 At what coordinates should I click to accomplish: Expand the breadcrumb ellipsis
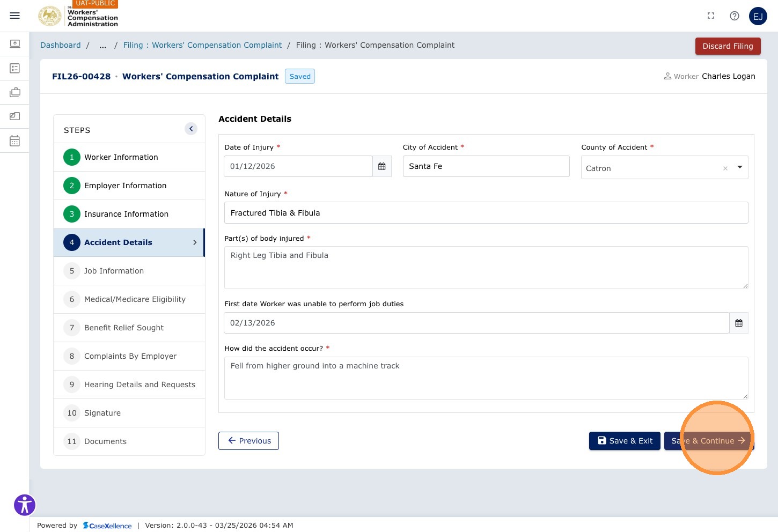[102, 46]
